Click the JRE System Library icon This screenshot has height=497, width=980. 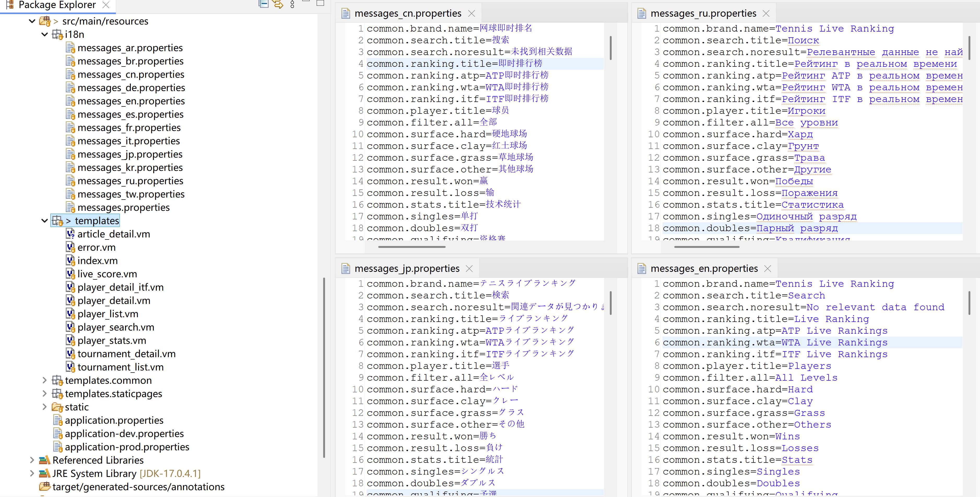tap(45, 474)
